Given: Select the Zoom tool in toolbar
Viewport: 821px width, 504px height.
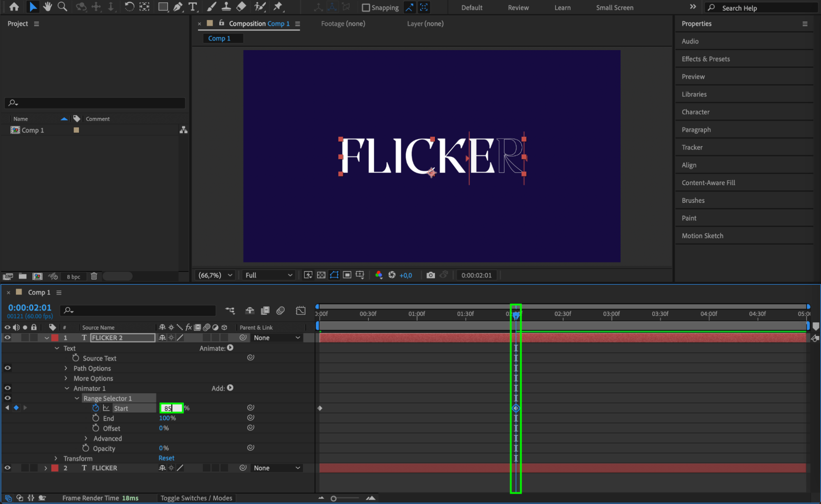Looking at the screenshot, I should pyautogui.click(x=62, y=7).
